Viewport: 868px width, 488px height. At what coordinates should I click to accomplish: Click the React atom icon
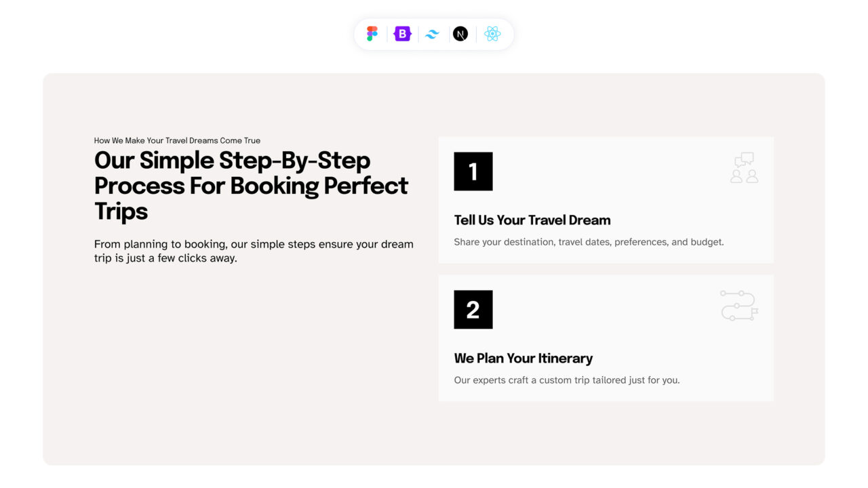click(x=492, y=34)
